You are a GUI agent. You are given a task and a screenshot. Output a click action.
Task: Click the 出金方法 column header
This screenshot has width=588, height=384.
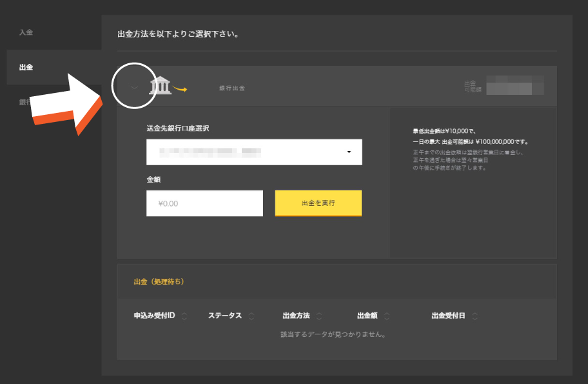click(296, 316)
